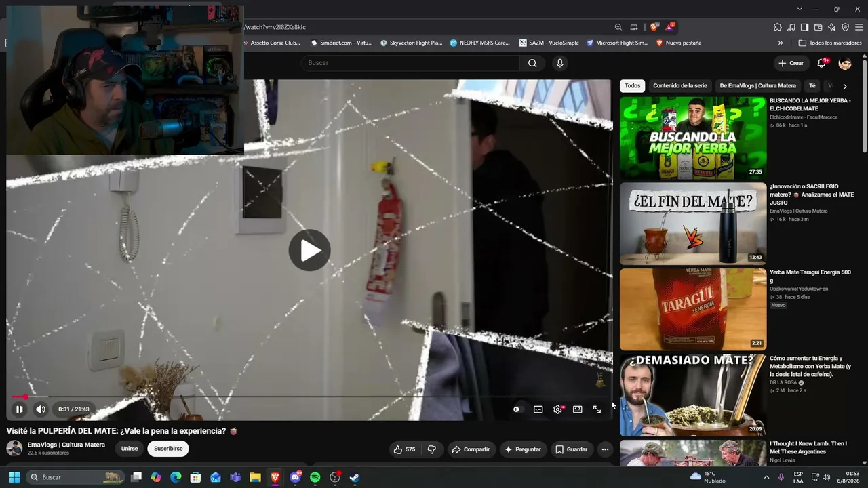The image size is (868, 488).
Task: Like the video with the thumbs-up button
Action: (404, 449)
